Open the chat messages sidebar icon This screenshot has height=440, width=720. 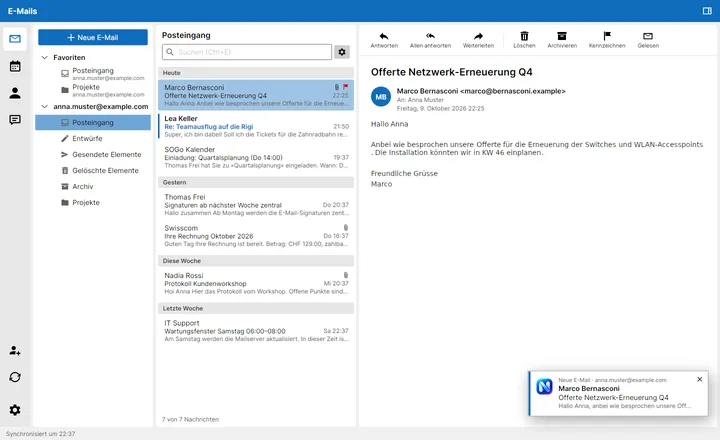(x=15, y=120)
